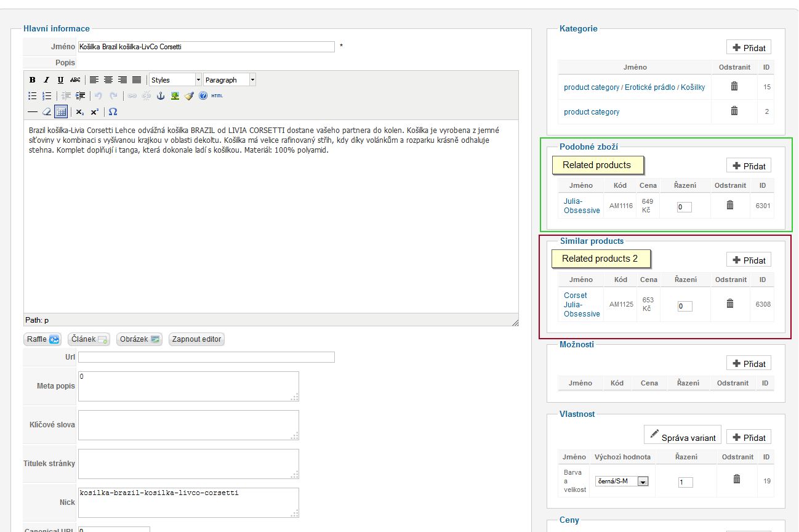
Task: Open the editor help icon
Action: [203, 96]
